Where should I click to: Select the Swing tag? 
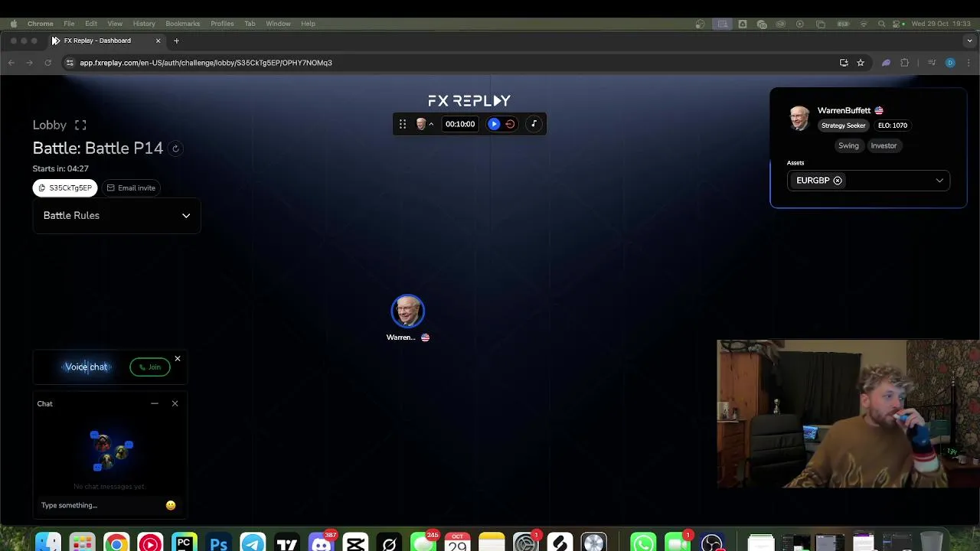[848, 145]
